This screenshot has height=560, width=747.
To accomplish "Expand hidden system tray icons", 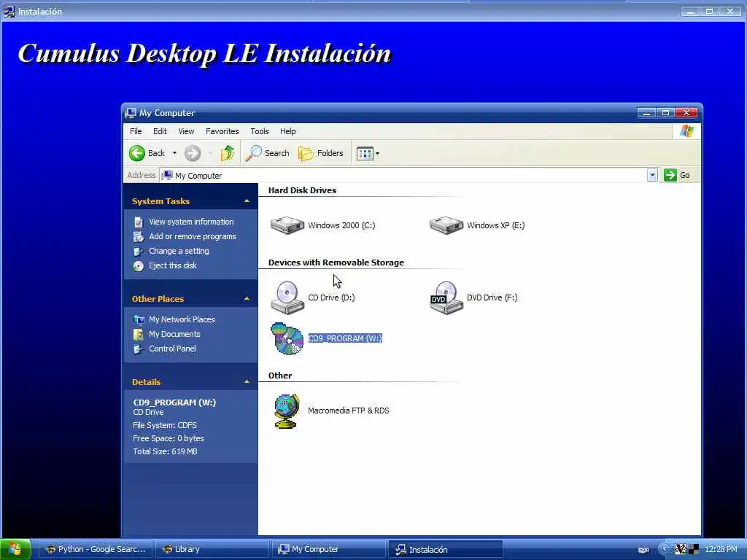I will tap(664, 549).
